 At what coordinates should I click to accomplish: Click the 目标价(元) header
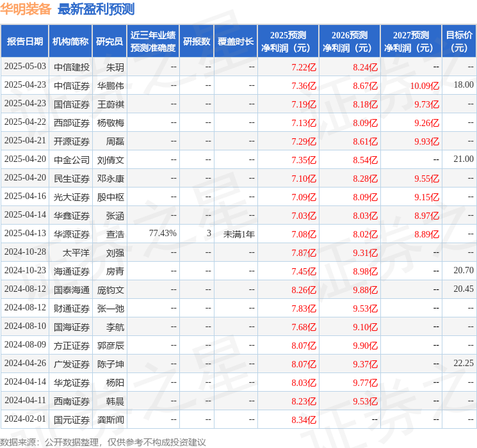pos(458,42)
